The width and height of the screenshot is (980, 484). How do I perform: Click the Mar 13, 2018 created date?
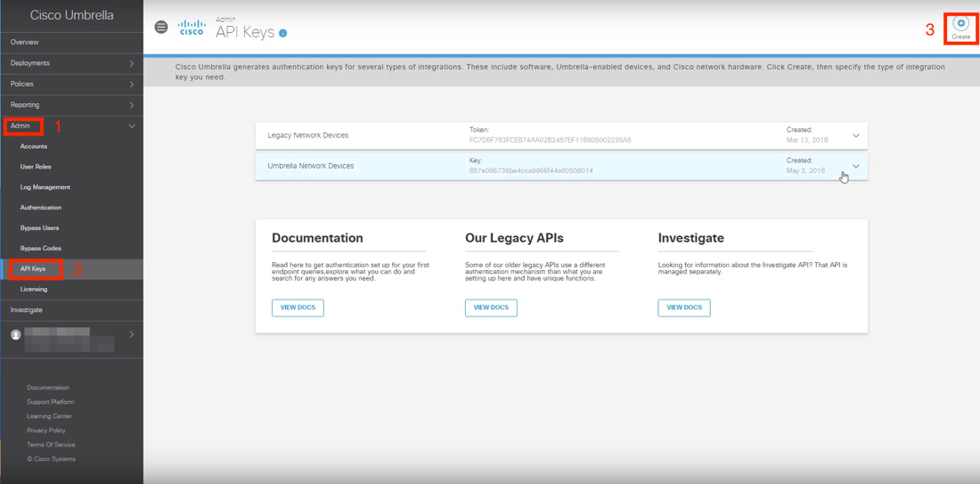pos(805,140)
